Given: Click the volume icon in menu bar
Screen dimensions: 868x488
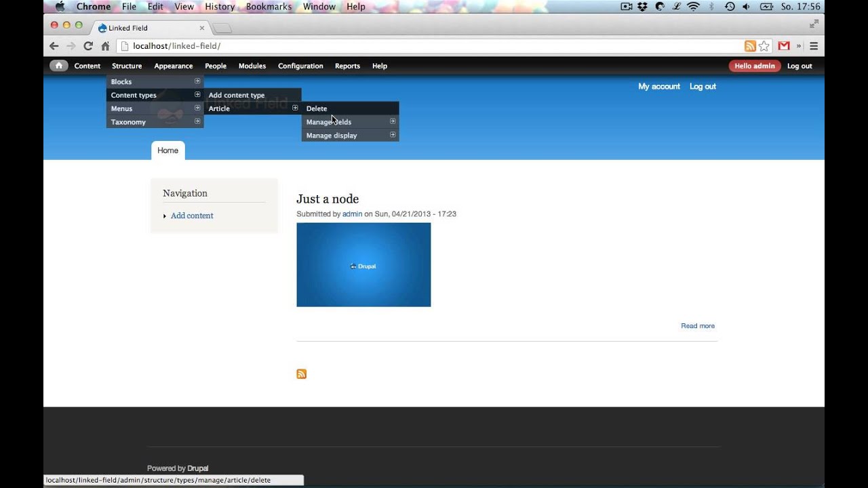Looking at the screenshot, I should pos(747,7).
